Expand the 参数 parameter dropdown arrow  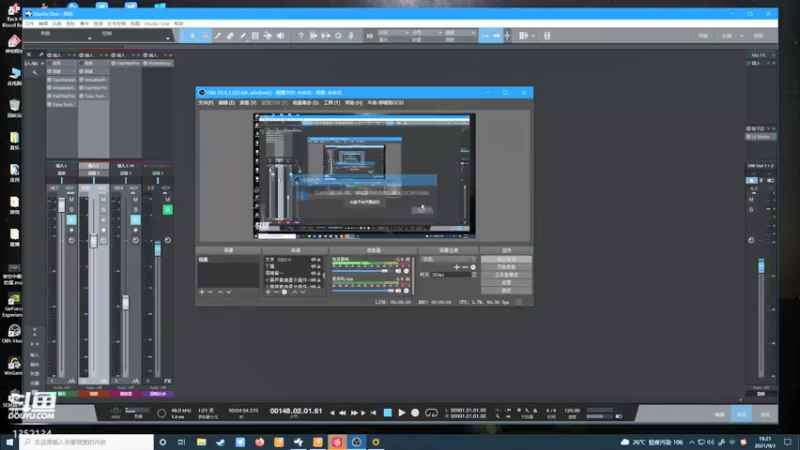tap(89, 38)
